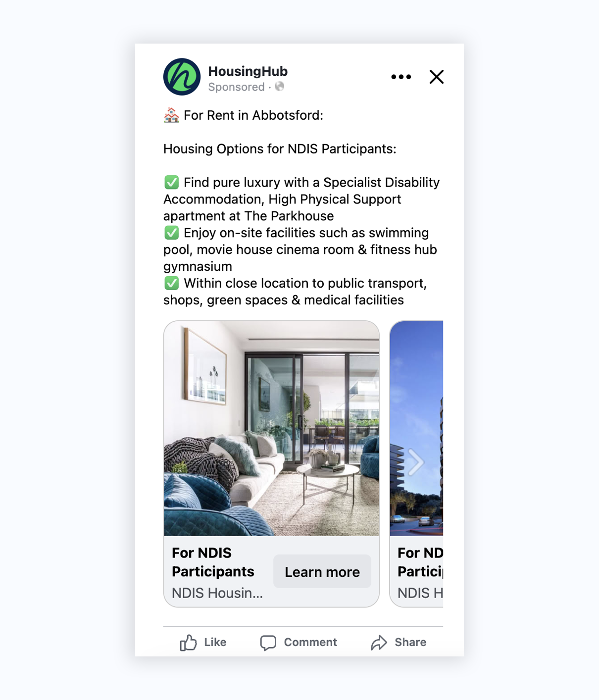Click the For NDIS Participants card headline
Screen dimensions: 599x700
tap(213, 562)
